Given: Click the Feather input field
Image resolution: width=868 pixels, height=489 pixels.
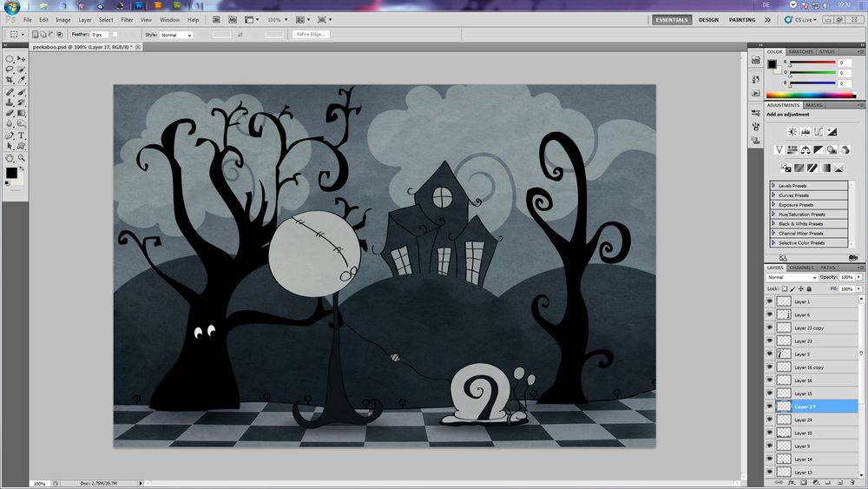Looking at the screenshot, I should (99, 35).
